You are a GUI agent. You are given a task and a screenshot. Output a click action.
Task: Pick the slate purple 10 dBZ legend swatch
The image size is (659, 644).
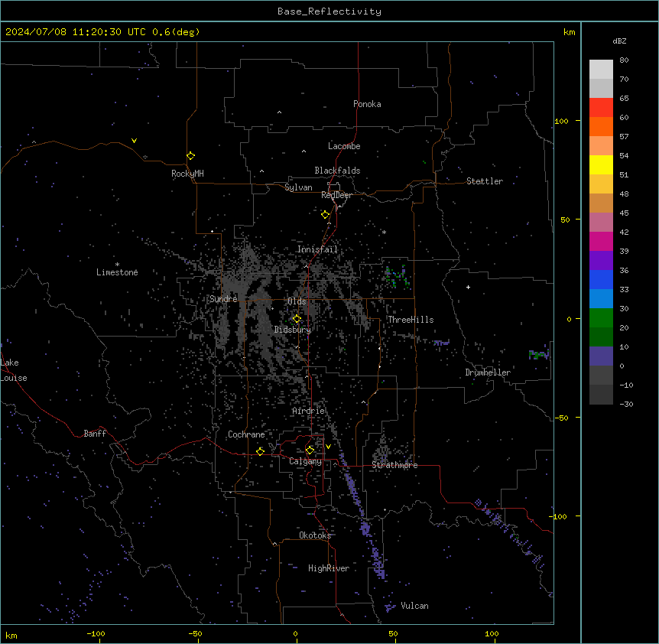601,356
